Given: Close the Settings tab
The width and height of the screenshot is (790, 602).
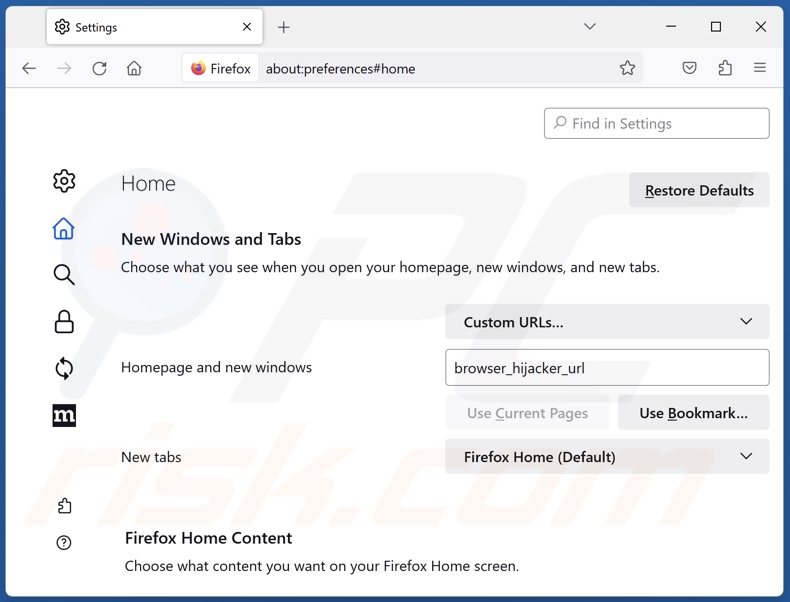Looking at the screenshot, I should (x=247, y=27).
